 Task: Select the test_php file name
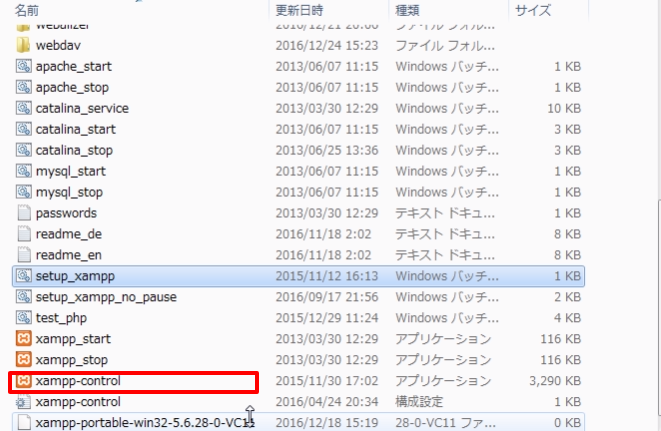pos(61,318)
